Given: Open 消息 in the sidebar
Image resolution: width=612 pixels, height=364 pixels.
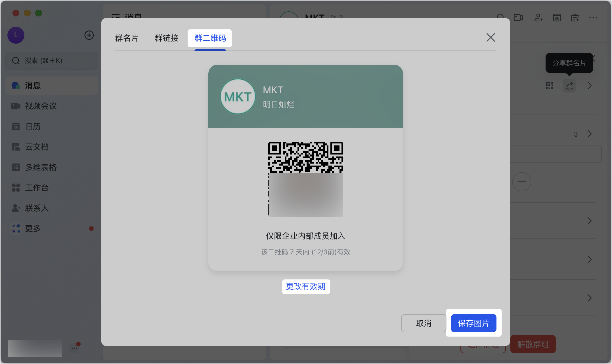Looking at the screenshot, I should click(52, 86).
